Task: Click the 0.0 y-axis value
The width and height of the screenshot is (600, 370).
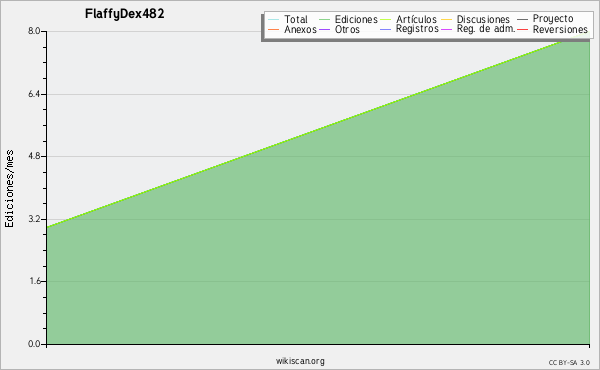Action: [x=34, y=344]
